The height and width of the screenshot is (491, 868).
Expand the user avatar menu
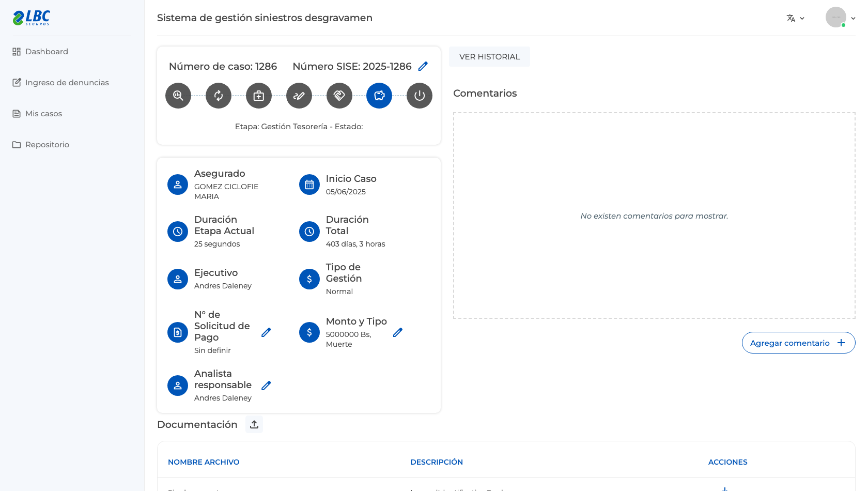coord(841,18)
